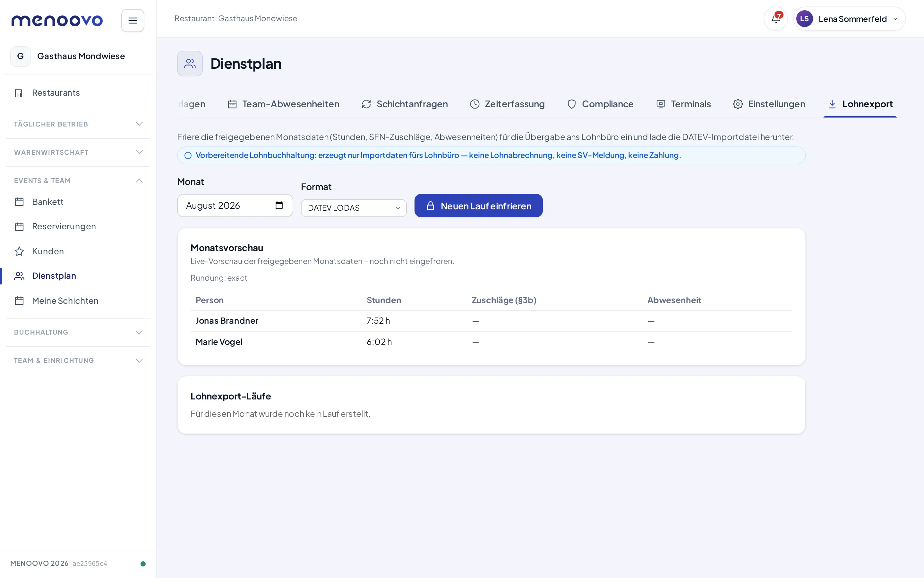The height and width of the screenshot is (578, 924).
Task: Click the Dienstplan page header icon
Action: click(190, 64)
